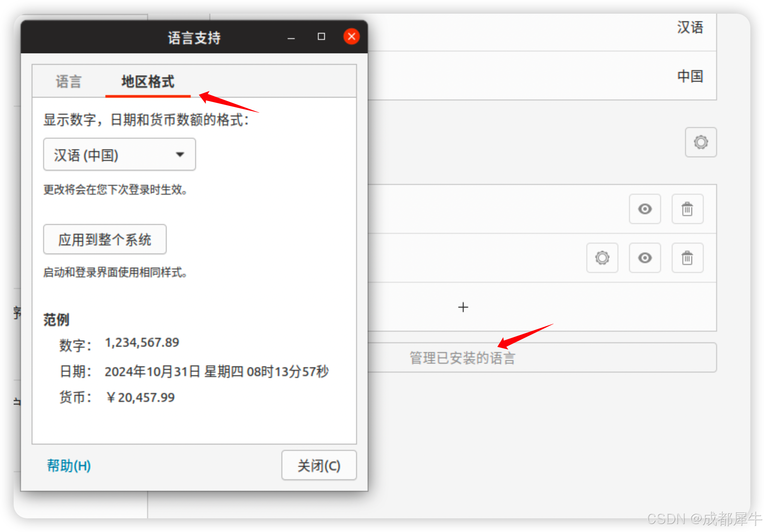Click the 更改将会在您下次登录时生效 notice
This screenshot has width=764, height=532.
click(x=115, y=189)
